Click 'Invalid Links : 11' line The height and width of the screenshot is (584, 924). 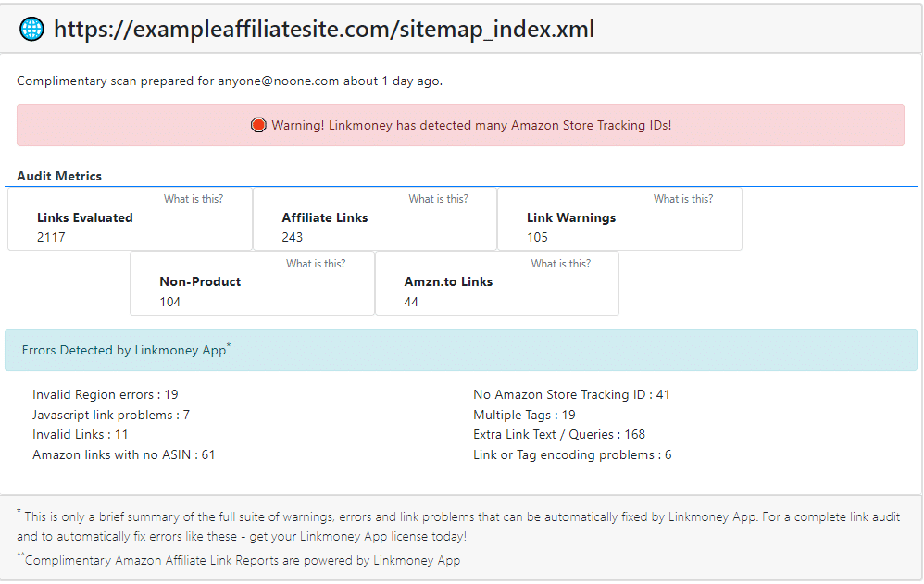[x=81, y=434]
